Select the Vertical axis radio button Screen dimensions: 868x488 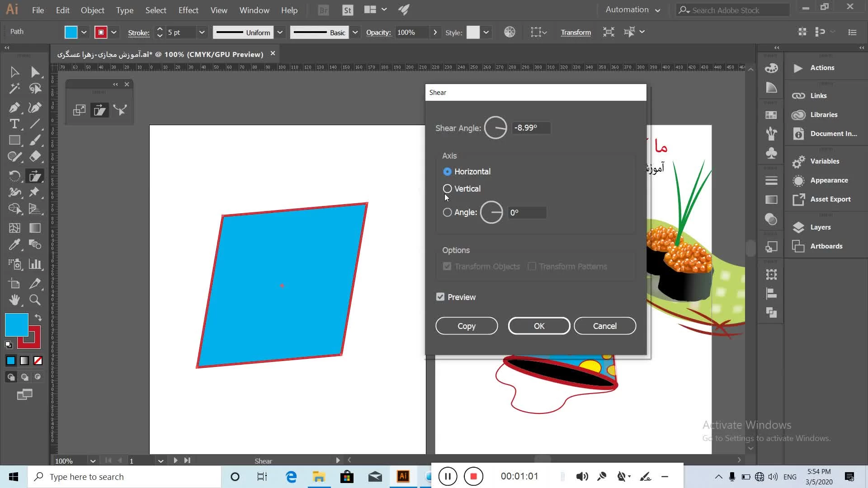447,188
